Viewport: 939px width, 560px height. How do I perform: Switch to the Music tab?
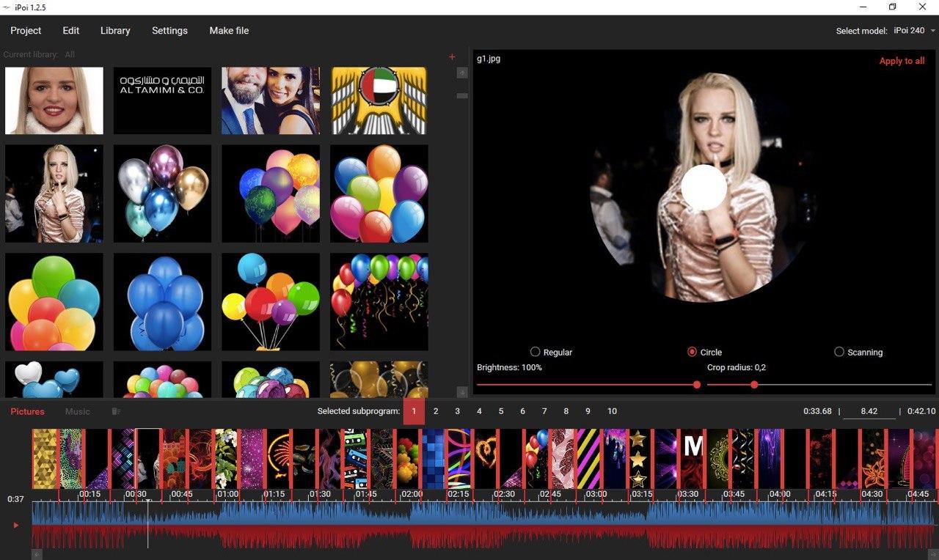(x=78, y=411)
